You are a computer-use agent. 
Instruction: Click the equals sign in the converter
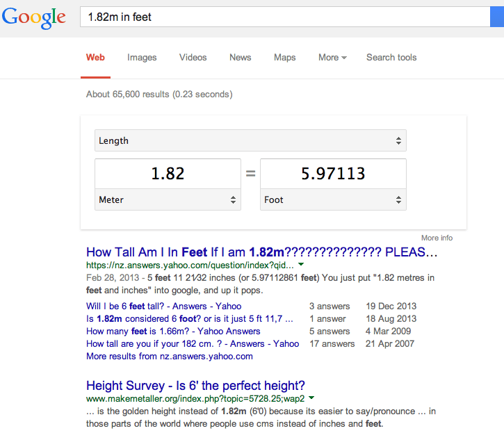[250, 174]
